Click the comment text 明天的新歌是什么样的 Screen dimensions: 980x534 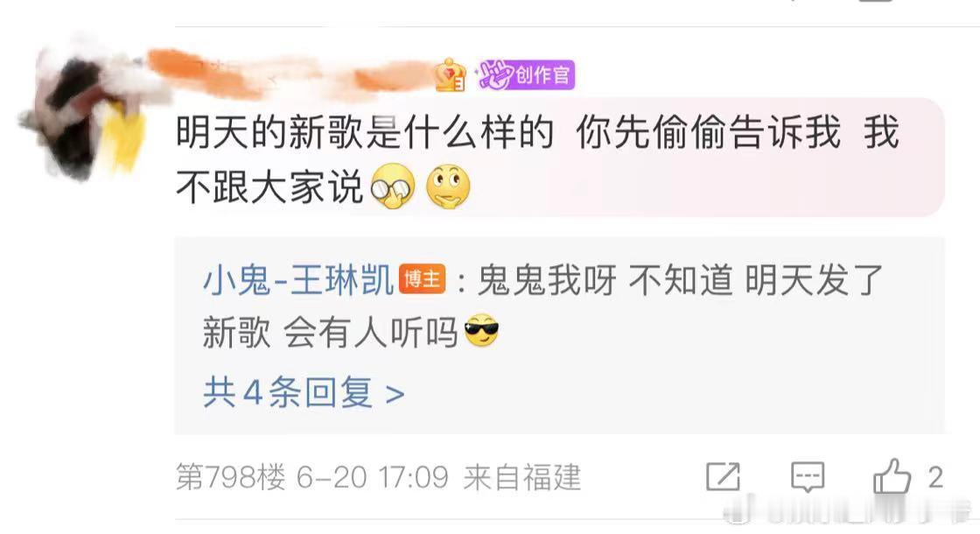tap(364, 132)
